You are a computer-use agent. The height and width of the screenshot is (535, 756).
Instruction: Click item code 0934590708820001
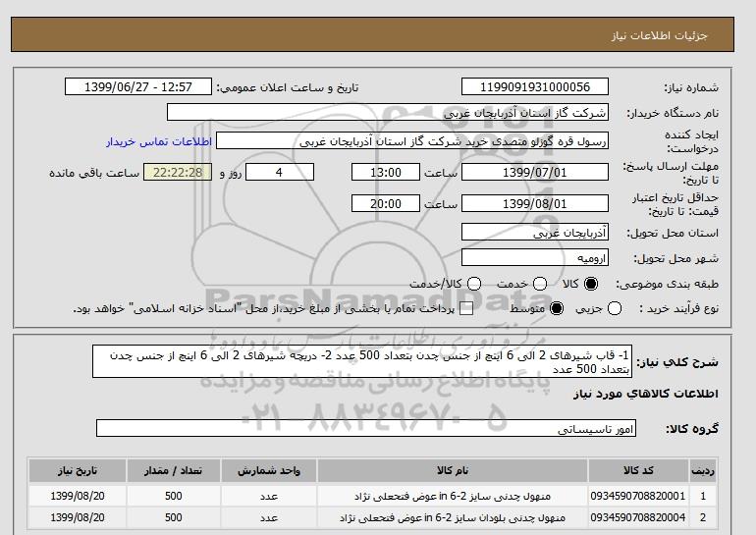pyautogui.click(x=638, y=496)
